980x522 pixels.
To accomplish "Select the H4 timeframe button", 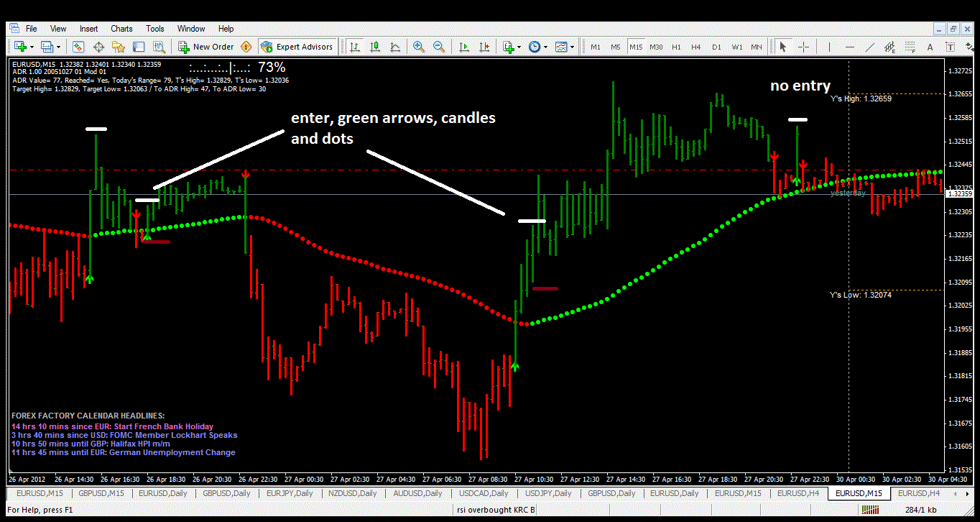I will point(695,47).
